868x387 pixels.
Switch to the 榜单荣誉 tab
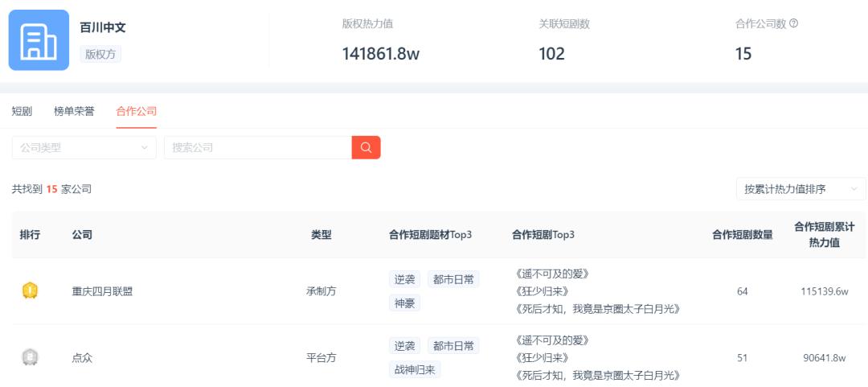[74, 111]
